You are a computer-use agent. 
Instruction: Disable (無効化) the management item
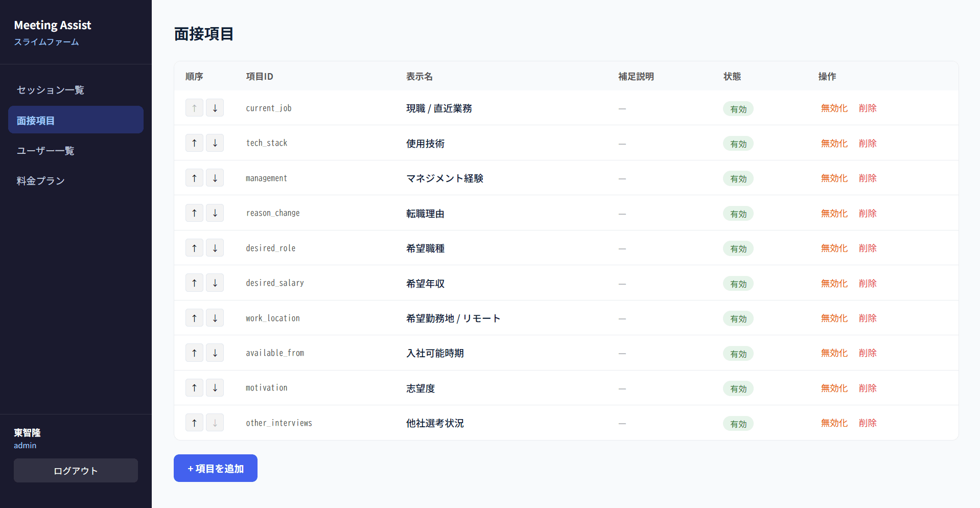834,178
